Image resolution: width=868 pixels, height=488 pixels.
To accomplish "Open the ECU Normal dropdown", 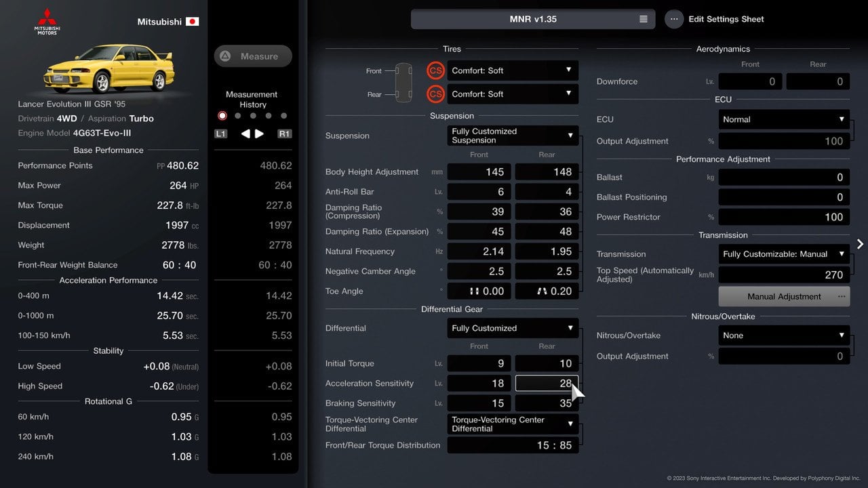I will click(784, 119).
